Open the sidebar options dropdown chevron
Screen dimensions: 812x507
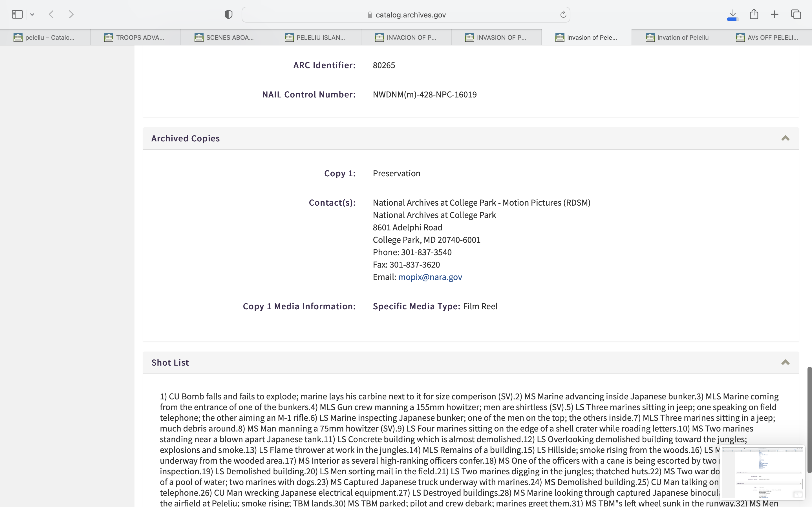[x=32, y=14]
